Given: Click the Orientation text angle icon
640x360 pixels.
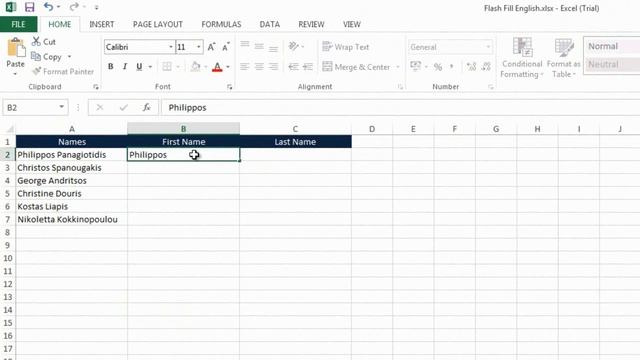Looking at the screenshot, I should pyautogui.click(x=293, y=46).
